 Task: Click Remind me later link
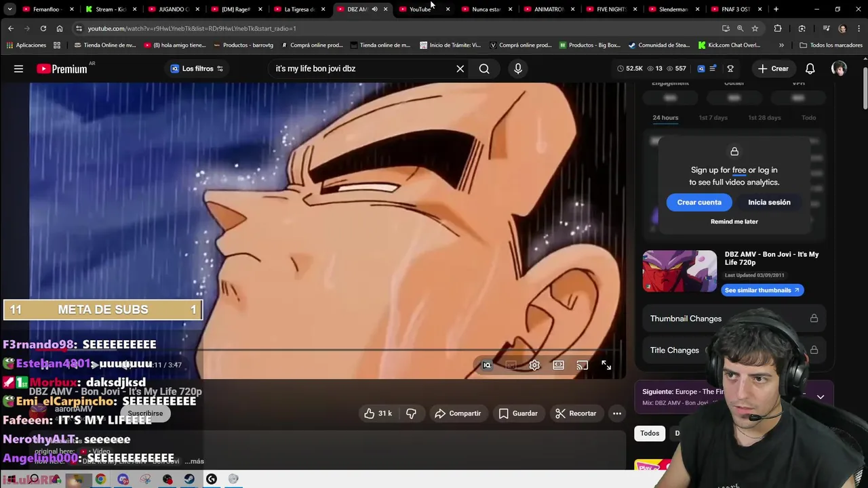[x=734, y=222]
